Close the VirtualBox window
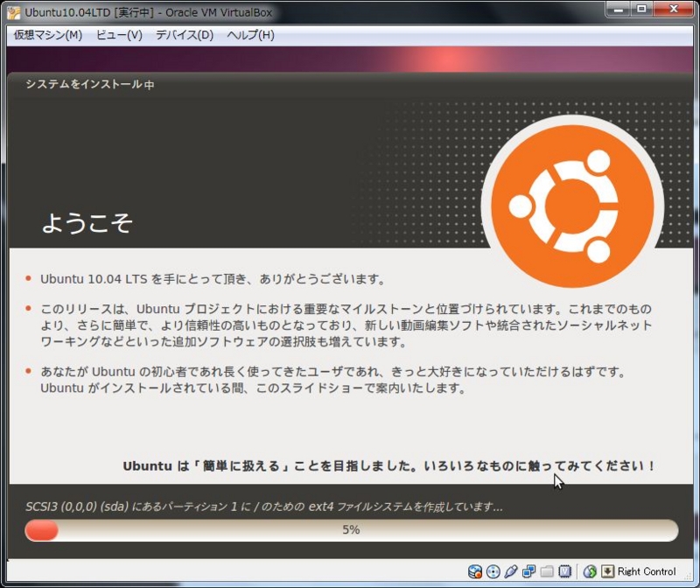The height and width of the screenshot is (588, 700). 674,10
